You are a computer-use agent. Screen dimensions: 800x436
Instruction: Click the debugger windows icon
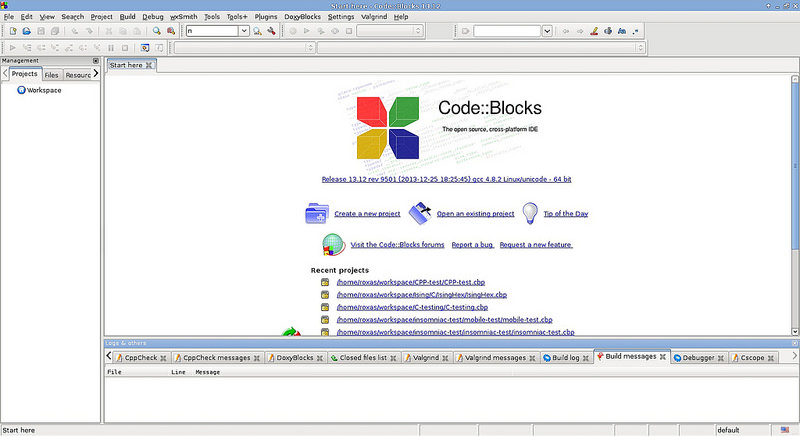(145, 47)
